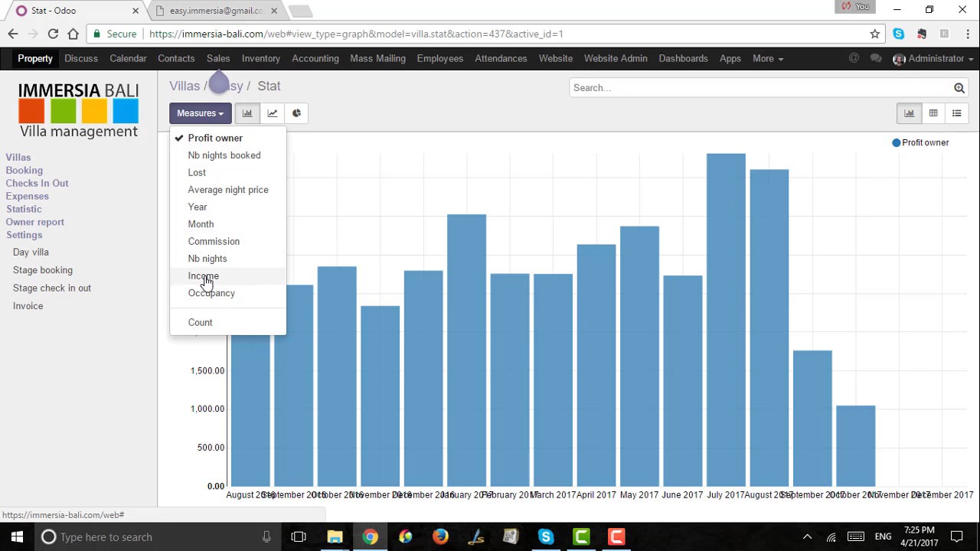Click the taskbar microphone icon

click(x=266, y=536)
